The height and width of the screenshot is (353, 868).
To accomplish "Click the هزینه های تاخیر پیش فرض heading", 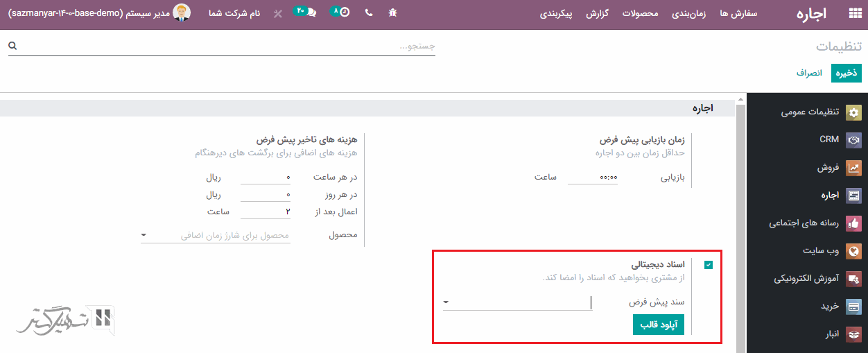I will [x=306, y=139].
